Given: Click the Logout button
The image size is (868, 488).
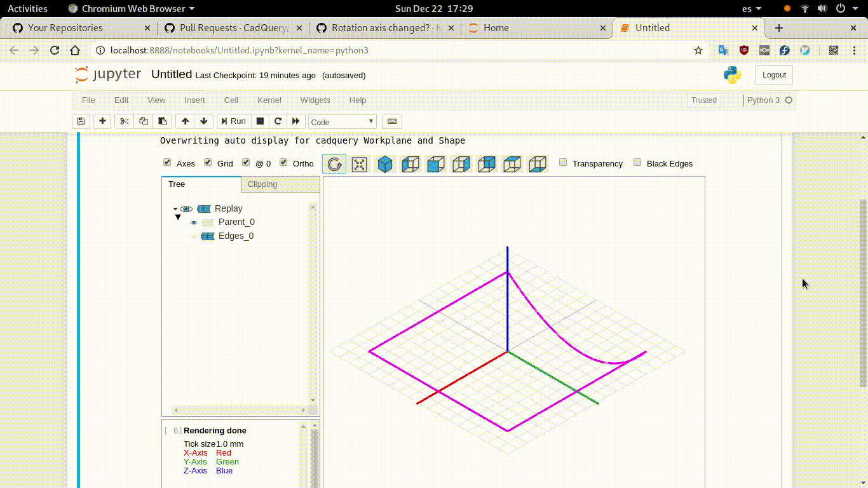Looking at the screenshot, I should pyautogui.click(x=773, y=74).
